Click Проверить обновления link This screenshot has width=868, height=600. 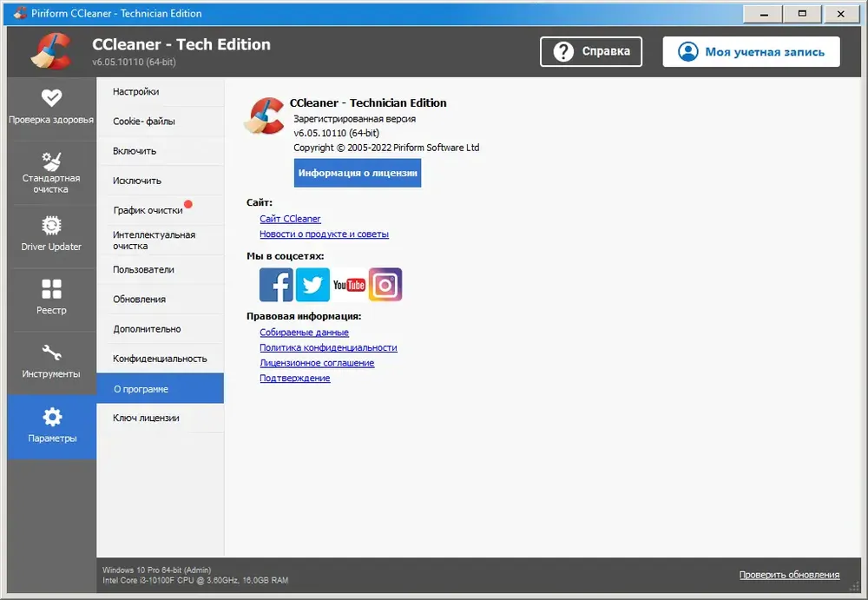click(x=789, y=575)
